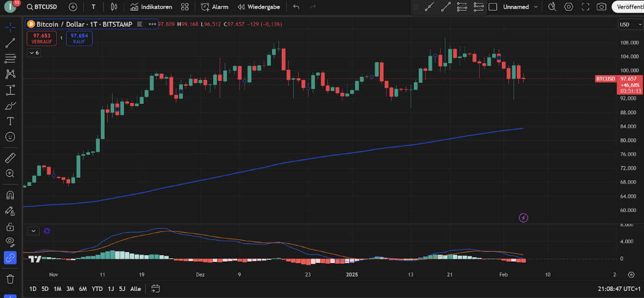Open the brush drawing tool
The image size is (644, 298).
pyautogui.click(x=10, y=106)
